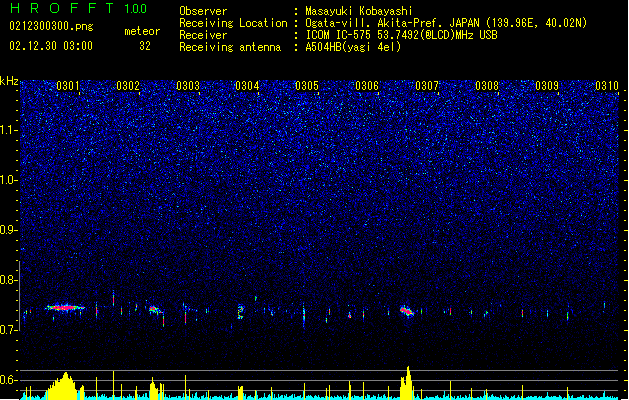Click the 'Receiving Location' label
The width and height of the screenshot is (629, 400).
coord(233,23)
